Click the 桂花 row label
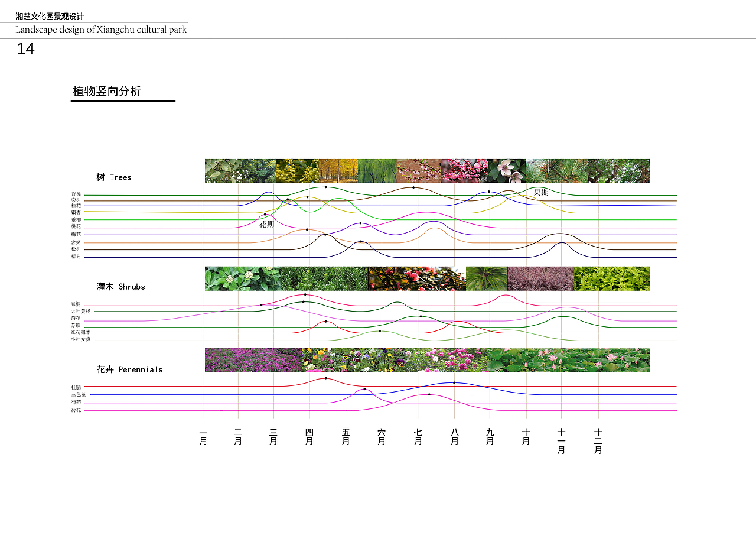The image size is (756, 535). (76, 206)
